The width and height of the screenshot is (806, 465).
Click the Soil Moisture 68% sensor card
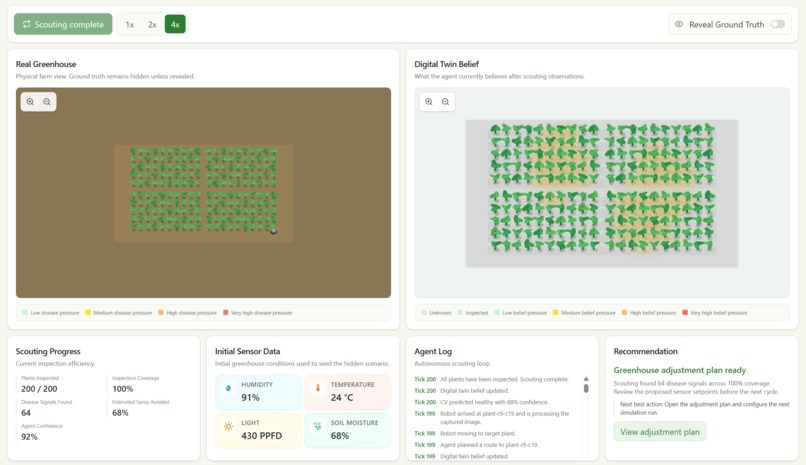coord(347,430)
